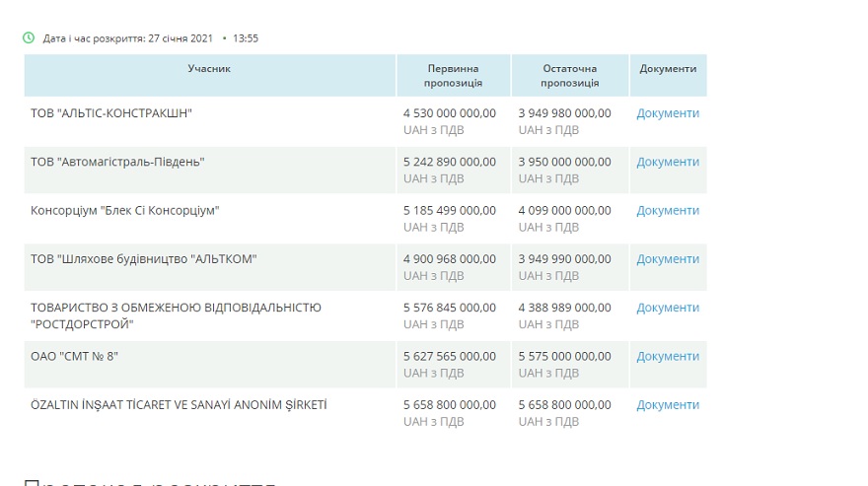Select participant ÖZALTIN İNŞAAT TİCARET VE SANAYİ
This screenshot has width=868, height=486.
pos(179,405)
